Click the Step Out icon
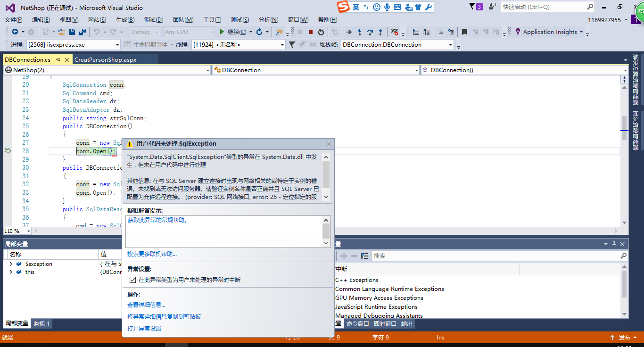Image resolution: width=644 pixels, height=347 pixels. tap(380, 32)
